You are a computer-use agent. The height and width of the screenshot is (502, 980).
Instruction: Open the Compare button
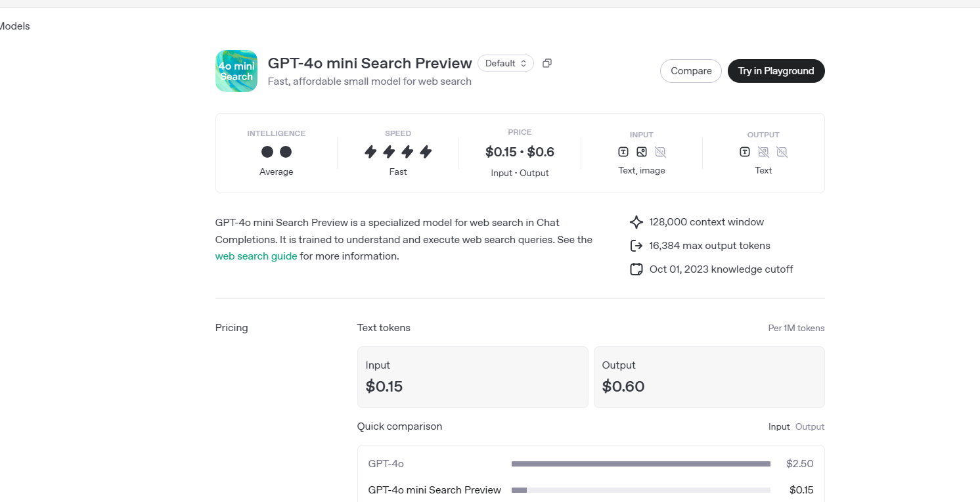click(x=691, y=71)
